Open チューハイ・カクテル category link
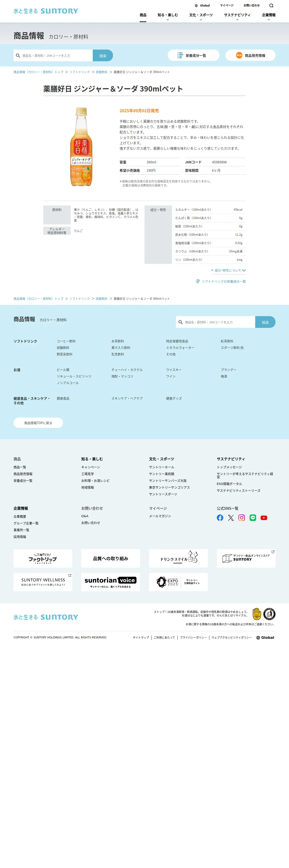Screen dimensions: 289x868 pos(127,370)
